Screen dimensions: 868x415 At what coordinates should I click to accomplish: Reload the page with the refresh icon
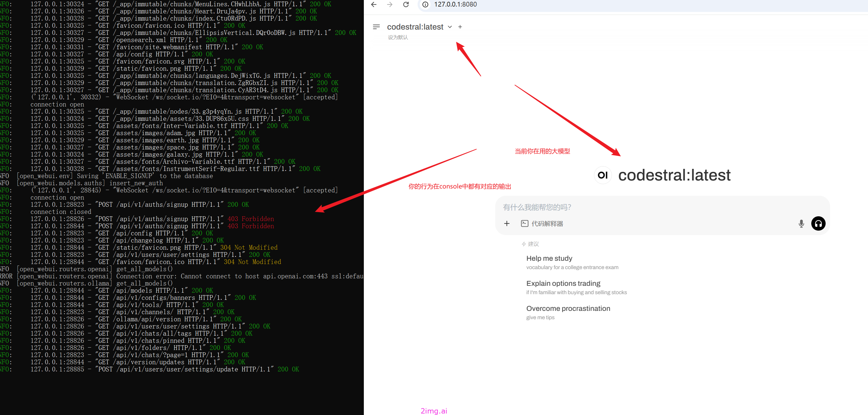click(406, 4)
